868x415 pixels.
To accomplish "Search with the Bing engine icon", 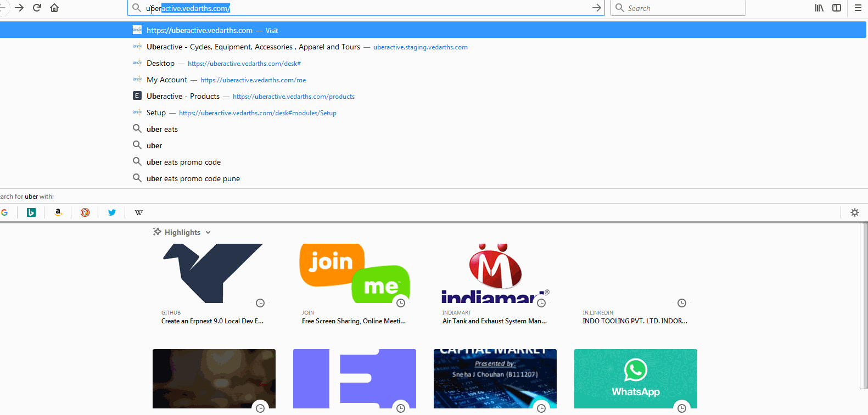I will [31, 212].
